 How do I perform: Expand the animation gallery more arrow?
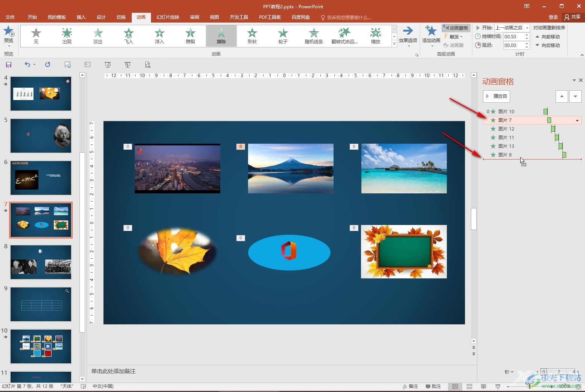pos(394,44)
